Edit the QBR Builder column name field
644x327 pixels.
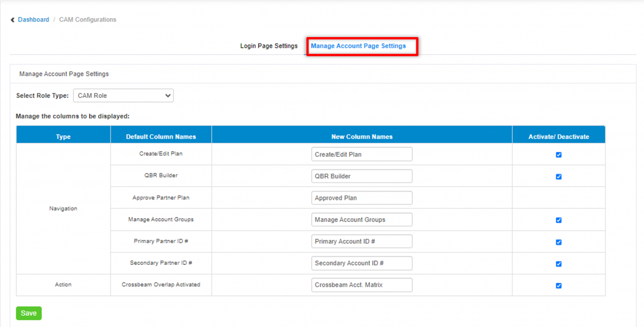point(362,176)
